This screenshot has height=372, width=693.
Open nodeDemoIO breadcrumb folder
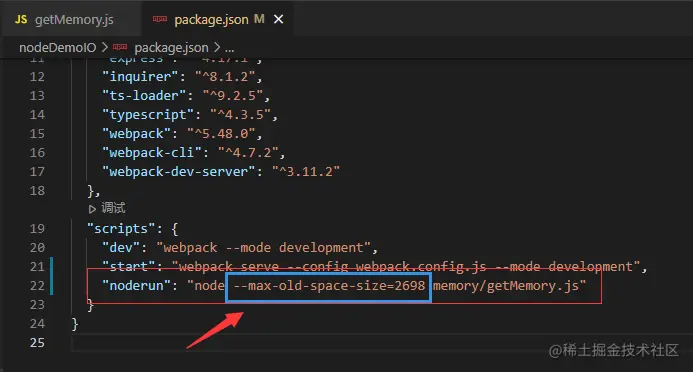tap(57, 47)
